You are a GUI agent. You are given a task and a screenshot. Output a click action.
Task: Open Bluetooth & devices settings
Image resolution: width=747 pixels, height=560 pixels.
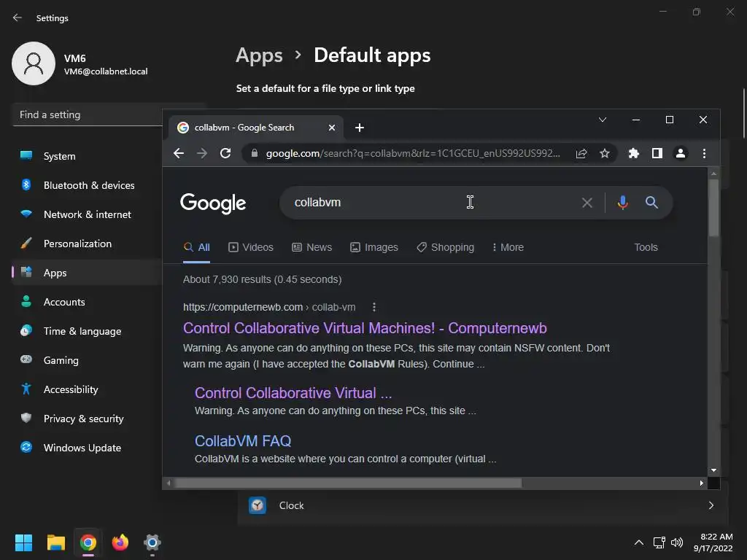pos(88,185)
